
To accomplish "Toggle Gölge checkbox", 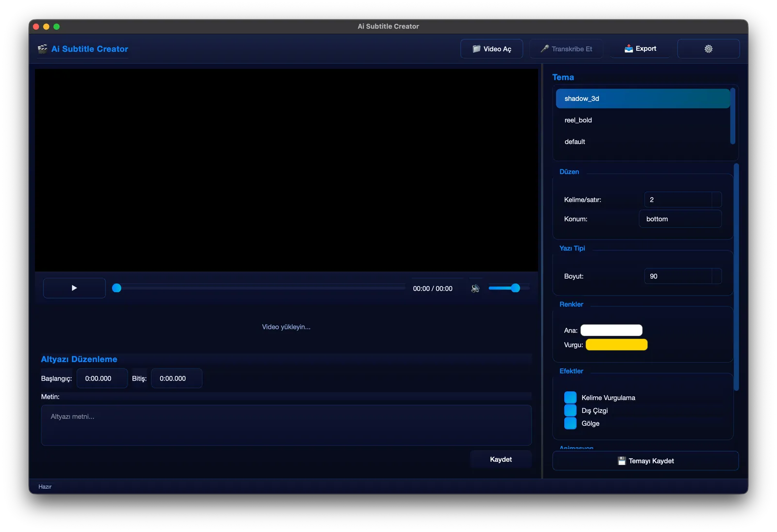I will pos(570,423).
